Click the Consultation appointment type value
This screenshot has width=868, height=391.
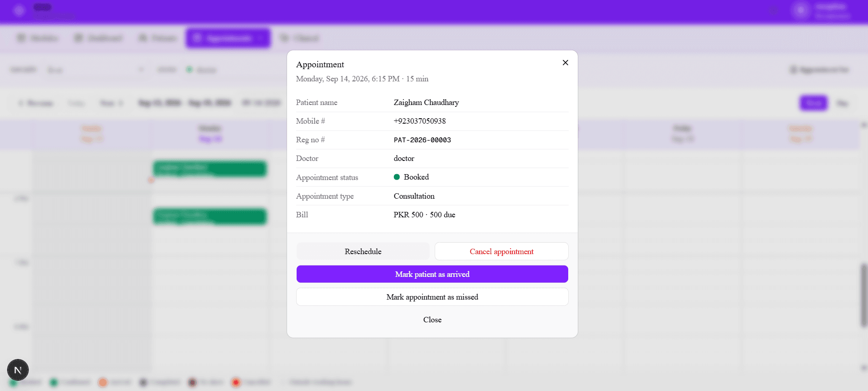[x=414, y=196]
